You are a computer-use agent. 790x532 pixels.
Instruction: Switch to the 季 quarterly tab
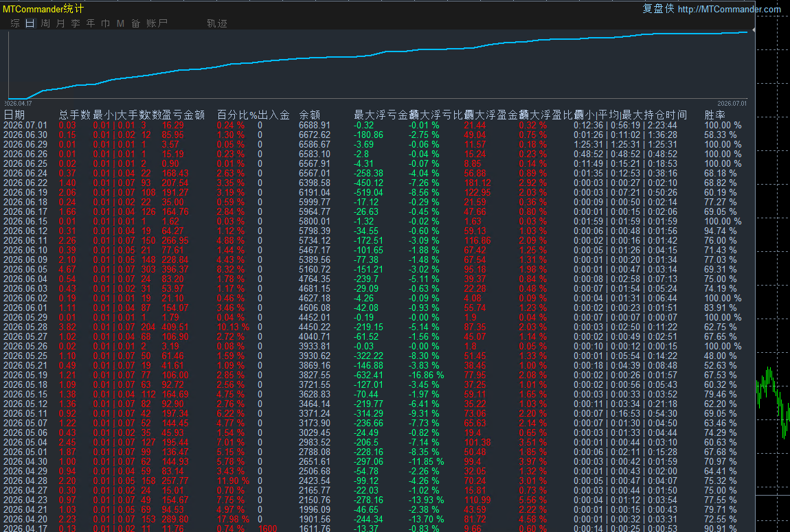click(x=76, y=23)
